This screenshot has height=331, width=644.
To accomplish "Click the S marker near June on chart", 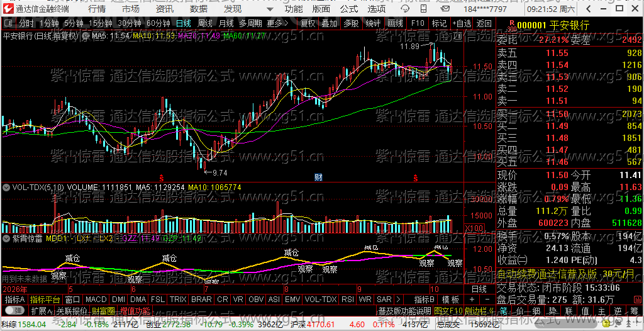I will point(162,178).
